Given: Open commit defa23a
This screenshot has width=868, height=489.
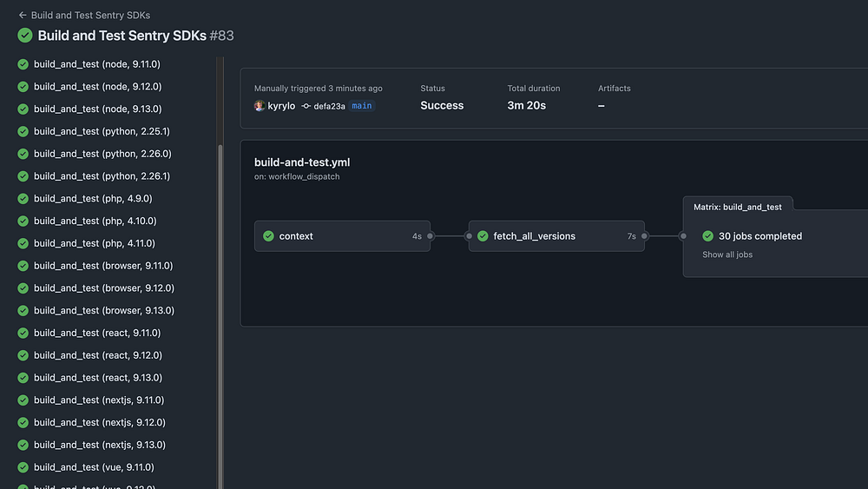Looking at the screenshot, I should coord(330,106).
